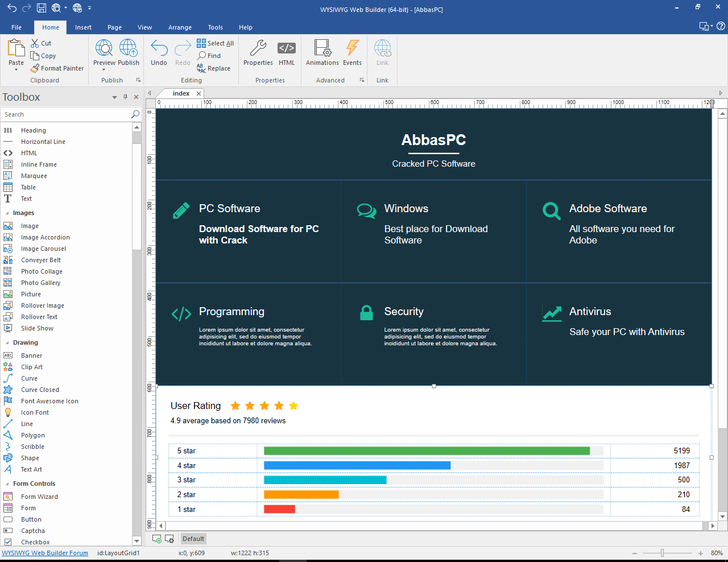Viewport: 728px width, 562px height.
Task: Click the Default breakpoint button
Action: [193, 539]
